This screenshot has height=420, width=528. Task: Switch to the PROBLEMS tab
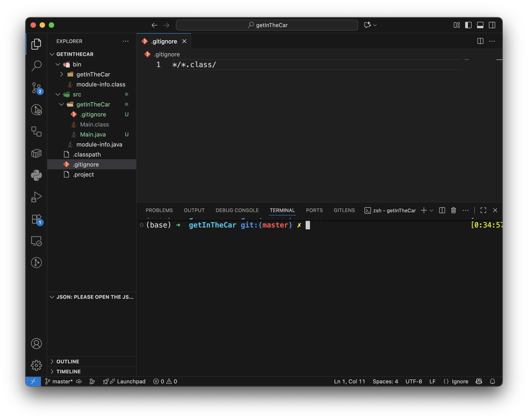[159, 210]
